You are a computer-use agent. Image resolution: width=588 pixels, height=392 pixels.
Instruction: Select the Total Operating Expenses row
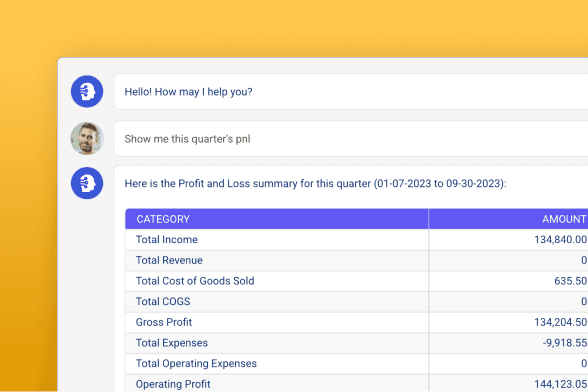(x=357, y=363)
